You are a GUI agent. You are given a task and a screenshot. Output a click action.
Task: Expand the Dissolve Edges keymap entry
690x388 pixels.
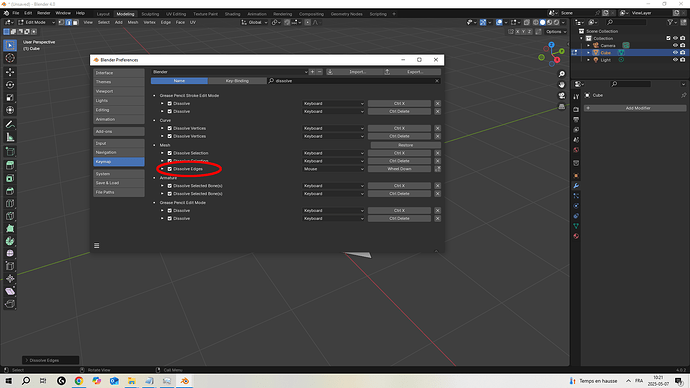pyautogui.click(x=162, y=169)
